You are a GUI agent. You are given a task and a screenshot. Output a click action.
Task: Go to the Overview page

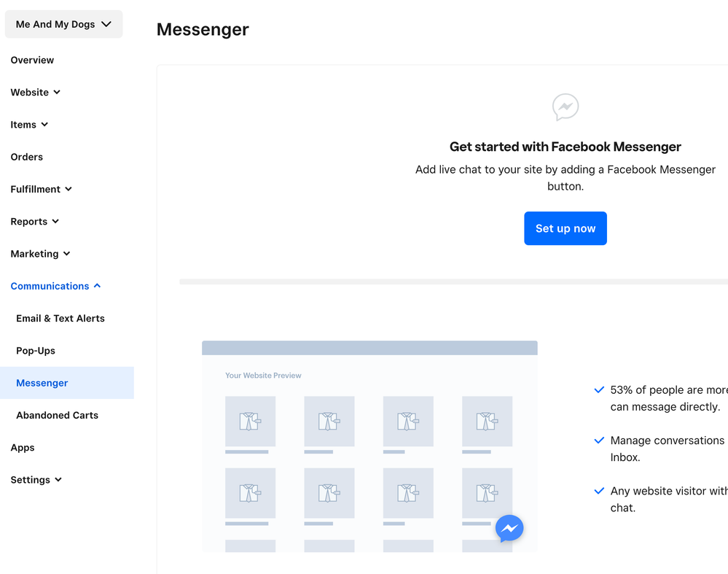(x=32, y=60)
